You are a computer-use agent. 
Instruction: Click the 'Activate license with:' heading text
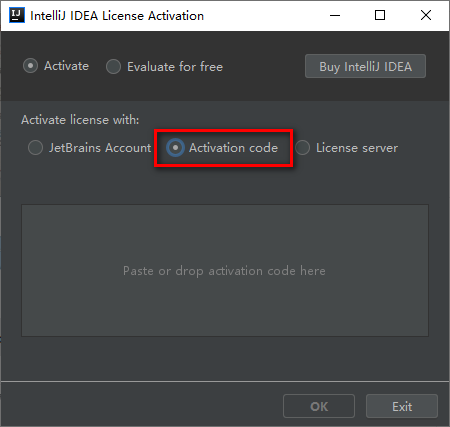pyautogui.click(x=80, y=120)
